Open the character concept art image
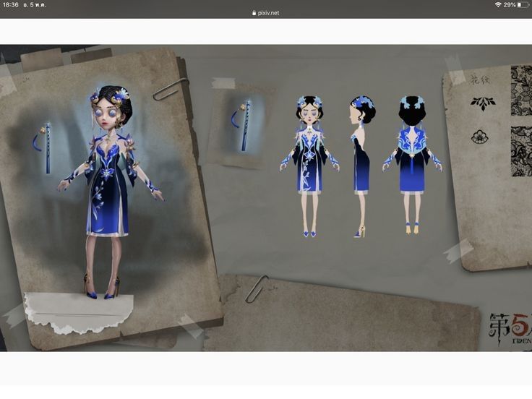Image resolution: width=532 pixels, height=399 pixels. click(266, 198)
